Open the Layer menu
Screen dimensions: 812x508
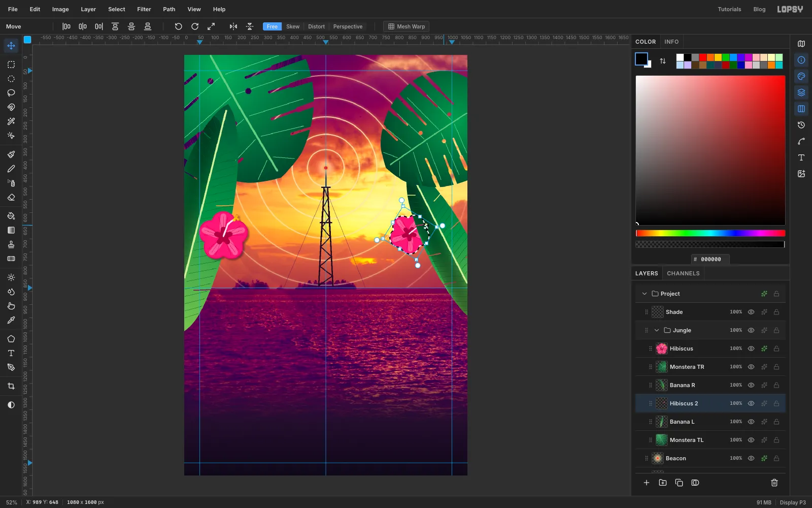pyautogui.click(x=88, y=9)
